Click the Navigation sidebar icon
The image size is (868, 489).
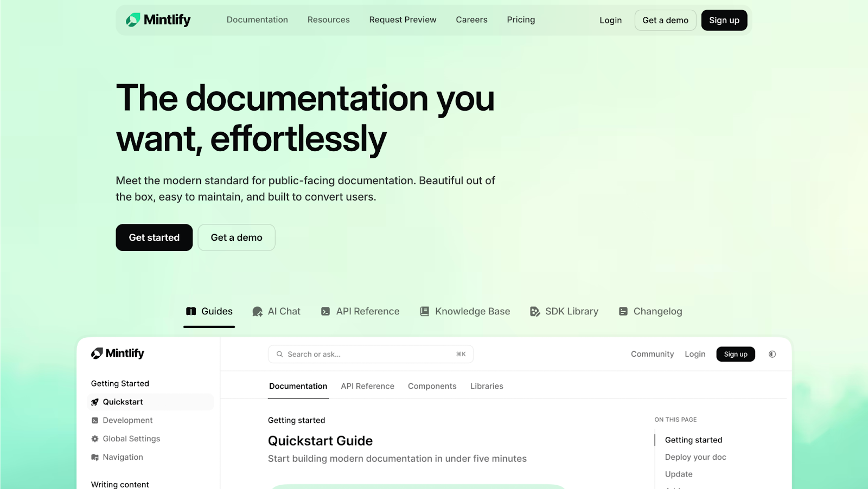tap(95, 457)
